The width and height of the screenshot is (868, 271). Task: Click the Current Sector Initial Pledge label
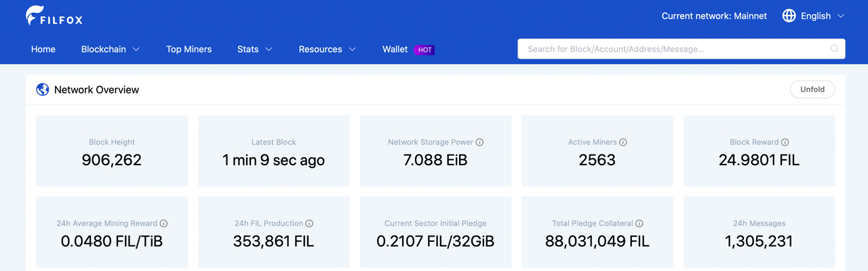click(435, 224)
